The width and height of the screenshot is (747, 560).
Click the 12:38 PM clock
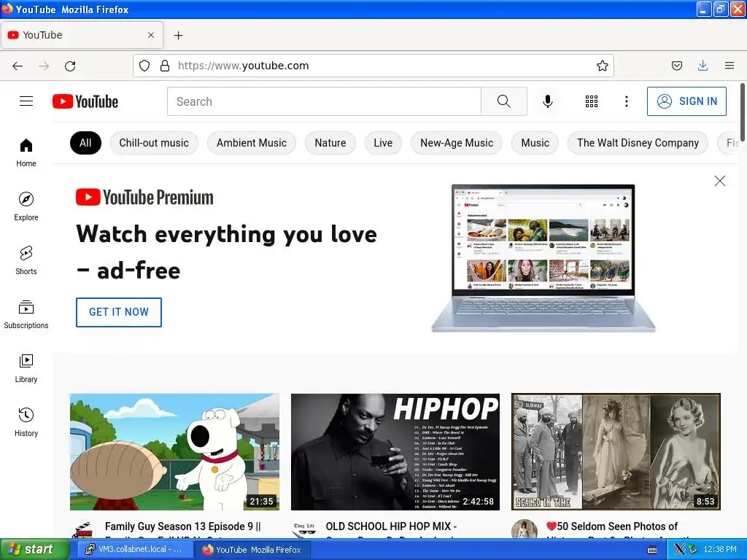click(x=720, y=550)
